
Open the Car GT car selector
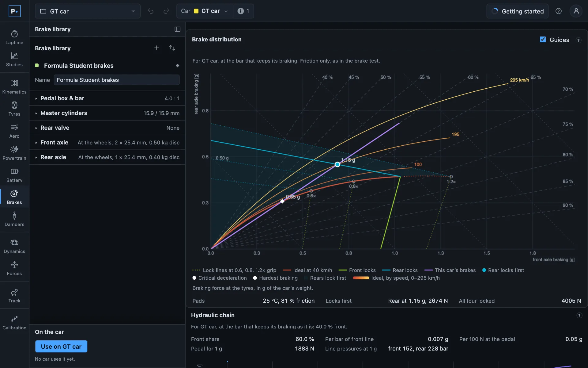[205, 11]
